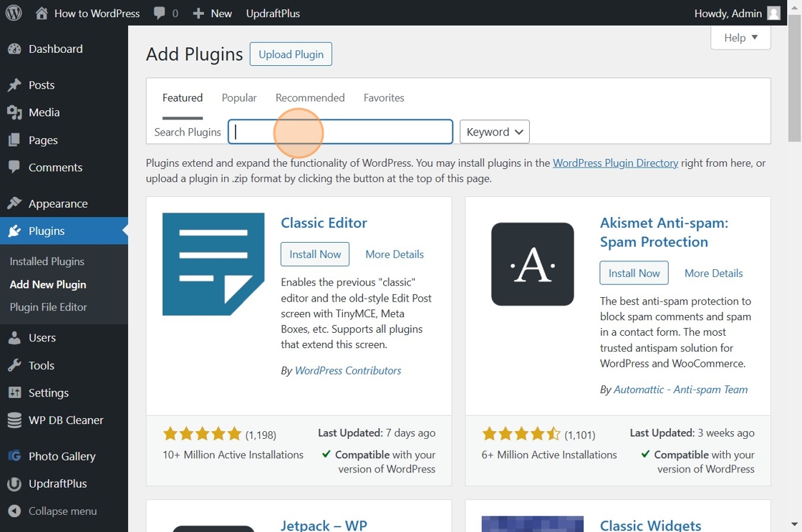Click the Classic Widgets plugin thumbnail

click(533, 524)
